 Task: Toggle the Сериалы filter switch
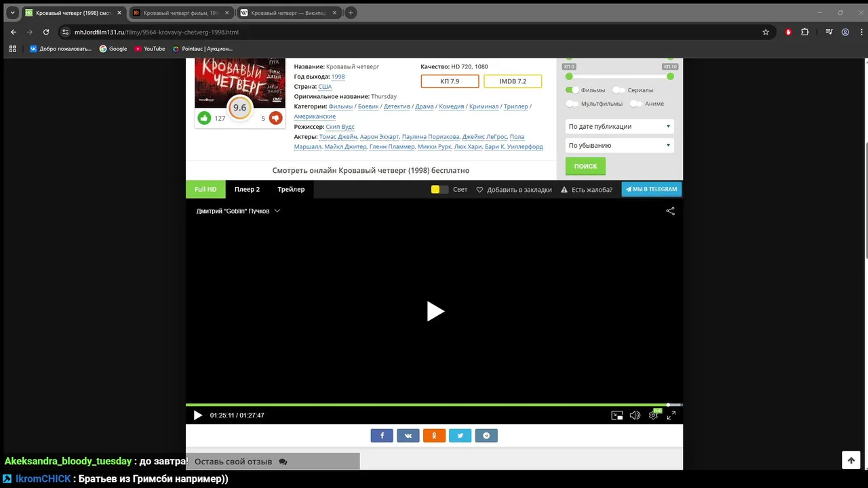point(618,90)
